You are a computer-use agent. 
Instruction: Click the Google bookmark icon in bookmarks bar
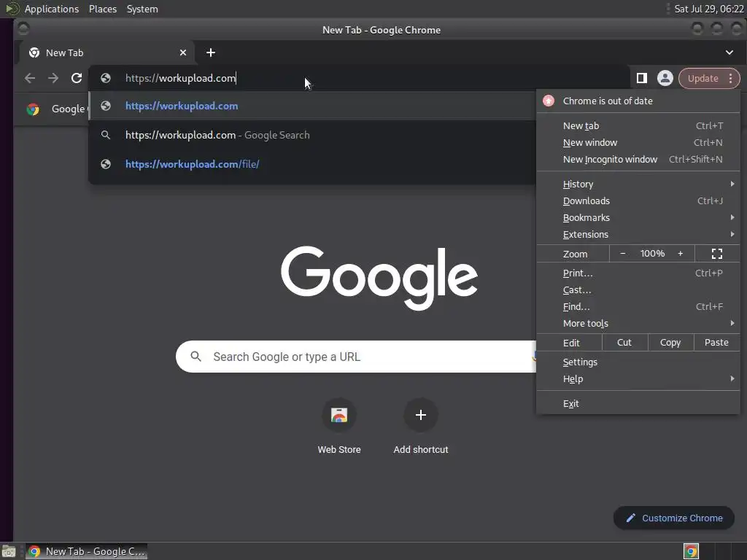click(x=33, y=109)
